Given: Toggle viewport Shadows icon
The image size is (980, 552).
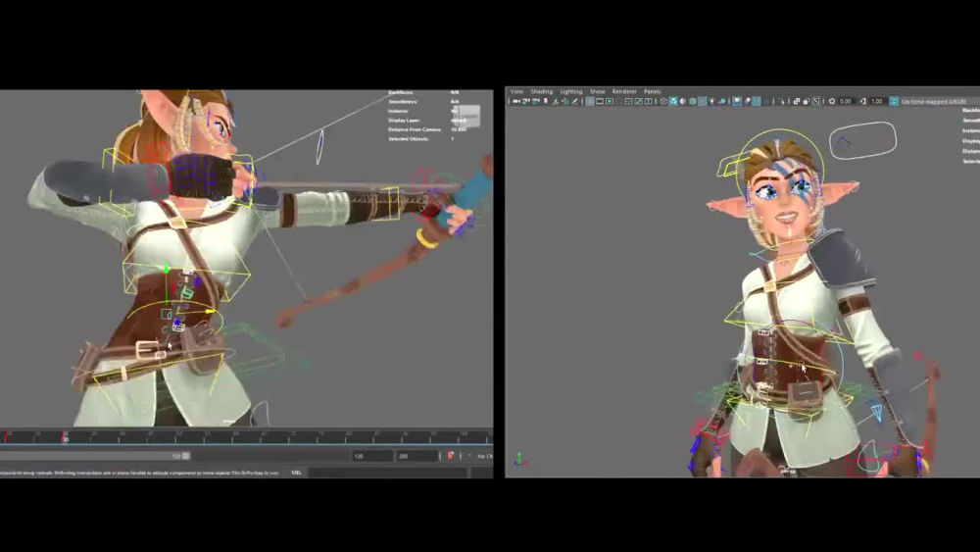Looking at the screenshot, I should [x=722, y=101].
